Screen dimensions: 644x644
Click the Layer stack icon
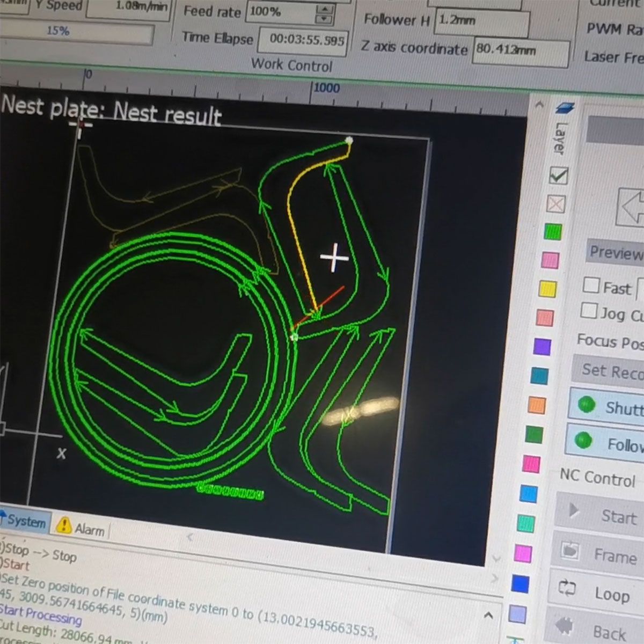point(565,108)
